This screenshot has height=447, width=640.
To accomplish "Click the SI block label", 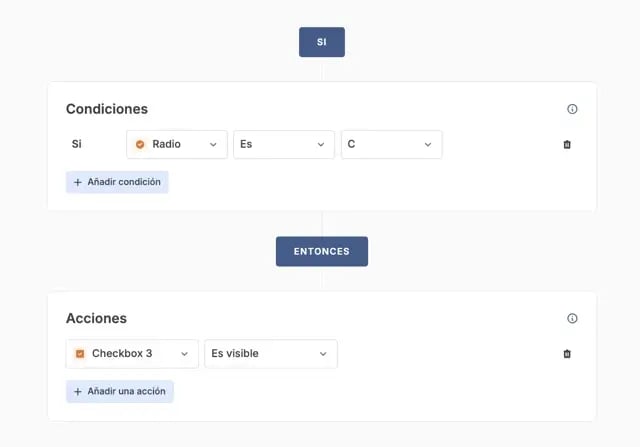I will point(321,42).
